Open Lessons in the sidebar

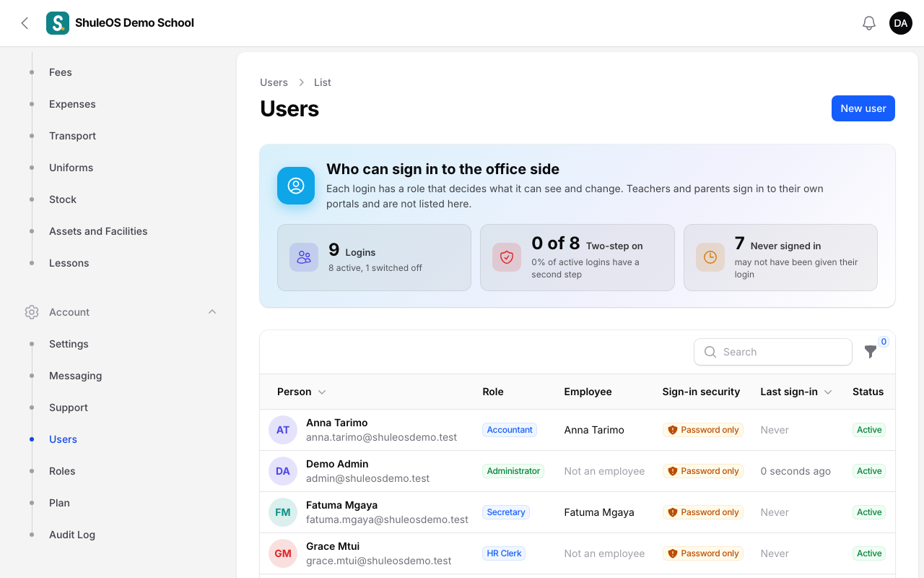pyautogui.click(x=69, y=263)
